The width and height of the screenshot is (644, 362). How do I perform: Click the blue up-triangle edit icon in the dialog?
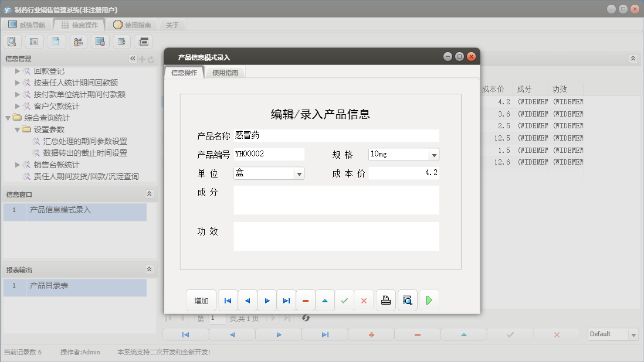[325, 300]
